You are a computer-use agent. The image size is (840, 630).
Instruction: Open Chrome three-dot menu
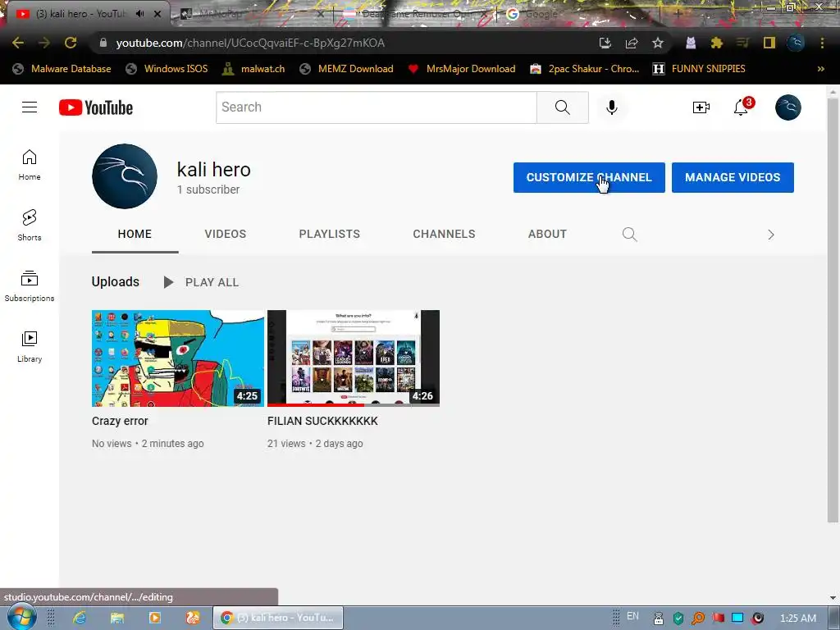tap(822, 43)
